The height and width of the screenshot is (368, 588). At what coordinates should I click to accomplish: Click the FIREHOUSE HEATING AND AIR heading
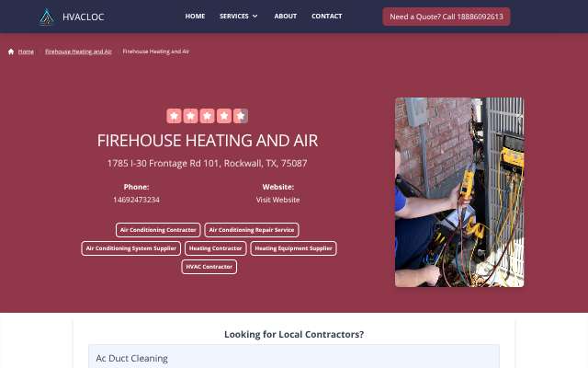pos(208,141)
